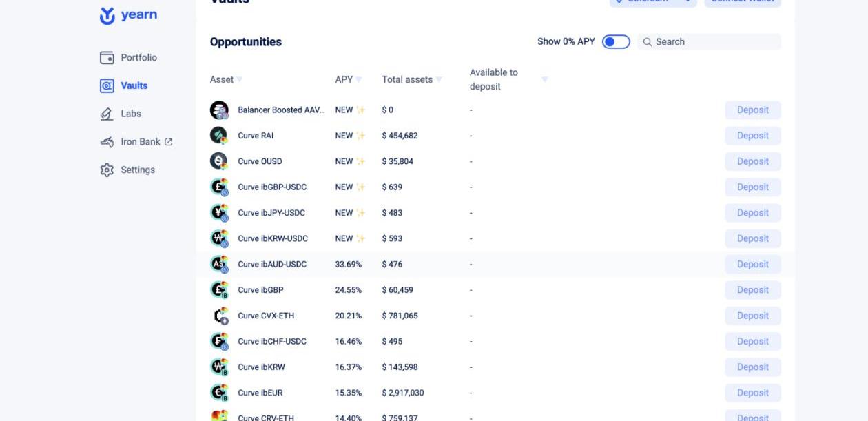Deposit into the Curve ibGBP-USDC vault
Screen dimensions: 868x421
tap(753, 187)
